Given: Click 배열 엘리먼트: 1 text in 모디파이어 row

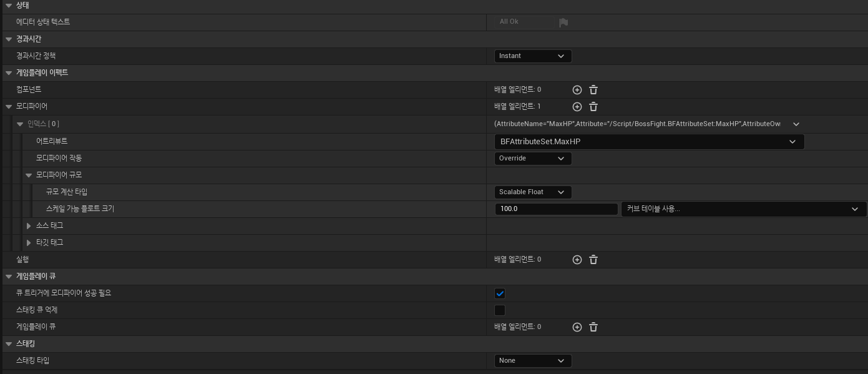Looking at the screenshot, I should point(517,106).
